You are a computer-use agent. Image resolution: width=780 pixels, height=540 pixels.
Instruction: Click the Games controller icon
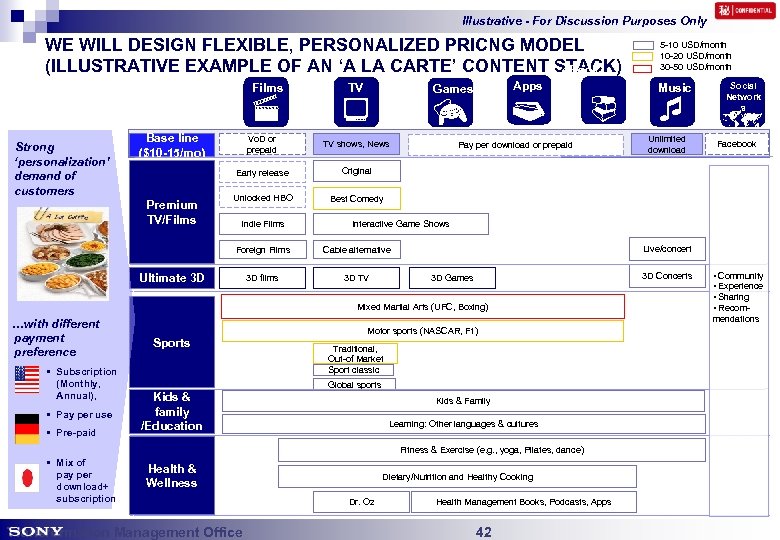point(451,102)
